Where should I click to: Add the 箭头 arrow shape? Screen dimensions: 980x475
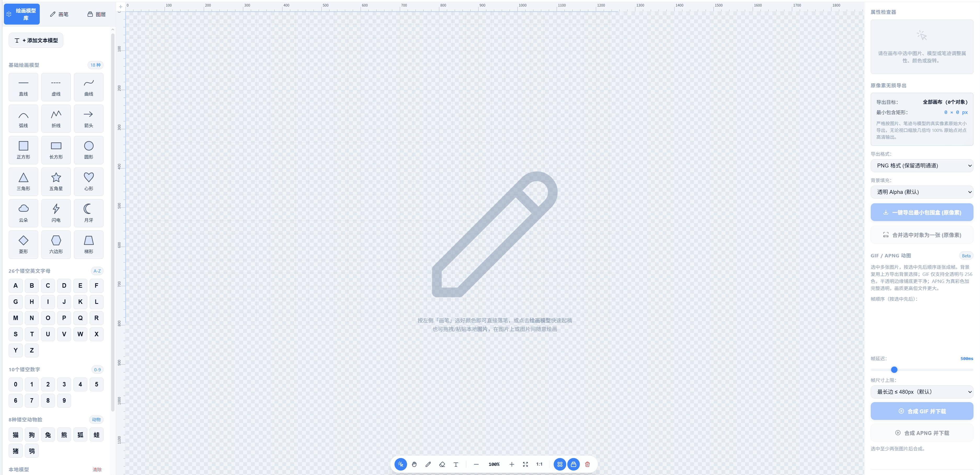click(x=89, y=119)
